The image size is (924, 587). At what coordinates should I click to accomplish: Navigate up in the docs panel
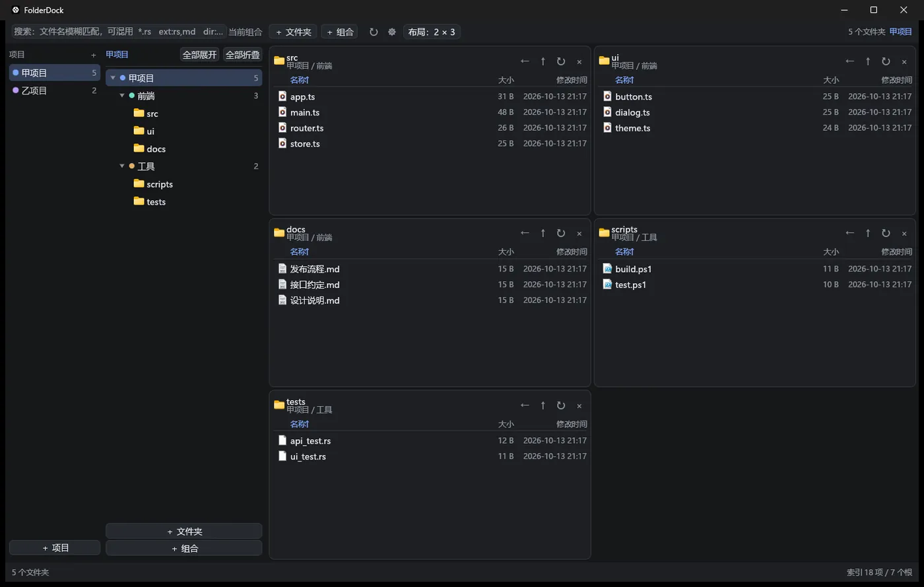pyautogui.click(x=543, y=233)
